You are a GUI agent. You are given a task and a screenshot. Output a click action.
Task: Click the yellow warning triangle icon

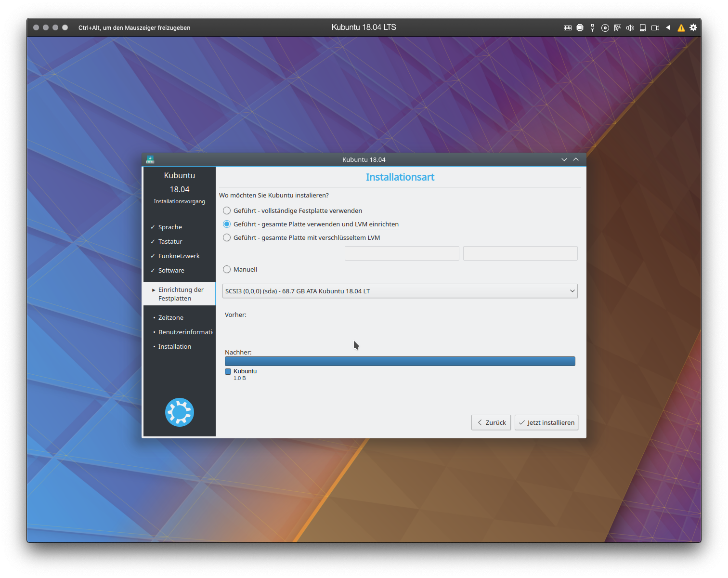[681, 28]
